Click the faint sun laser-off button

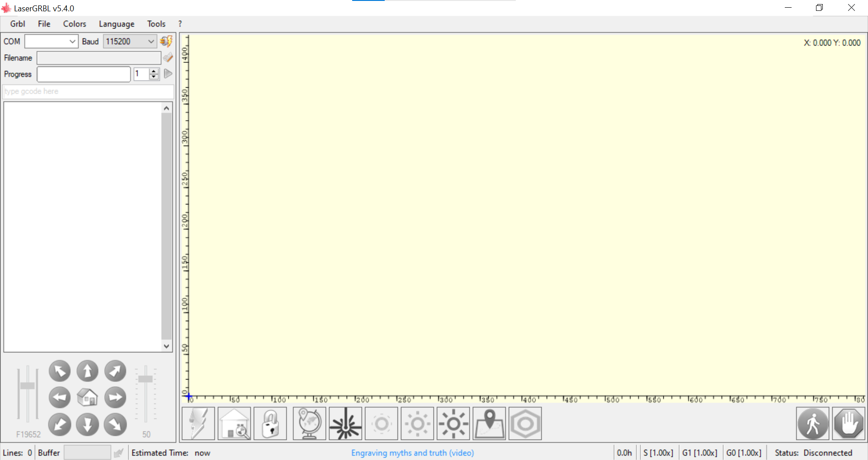[382, 423]
